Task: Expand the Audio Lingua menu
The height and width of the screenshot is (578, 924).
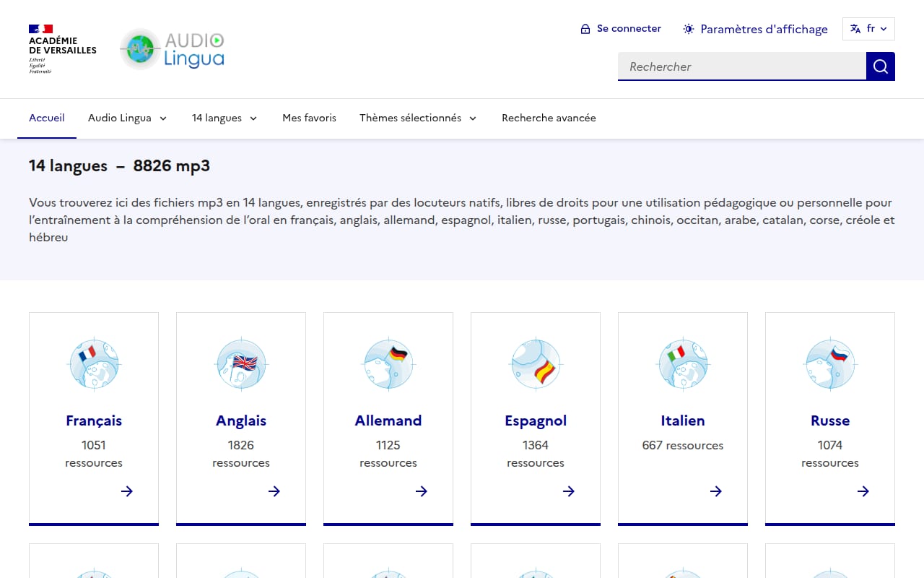Action: [x=128, y=118]
